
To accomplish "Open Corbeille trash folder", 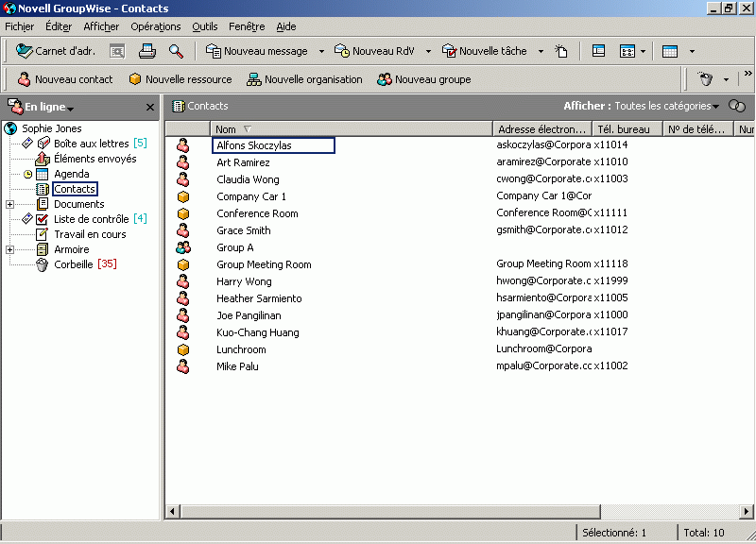I will pyautogui.click(x=74, y=264).
